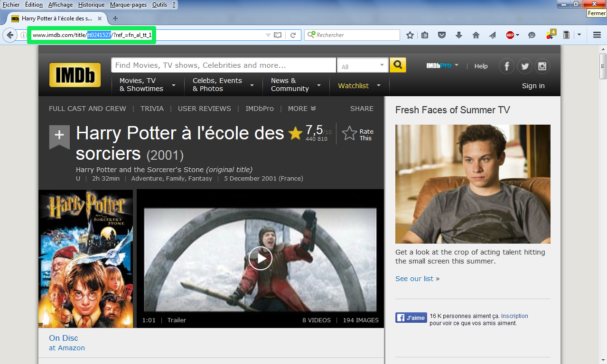This screenshot has height=364, width=607.
Task: Click the Facebook Inscription link
Action: [x=514, y=316]
